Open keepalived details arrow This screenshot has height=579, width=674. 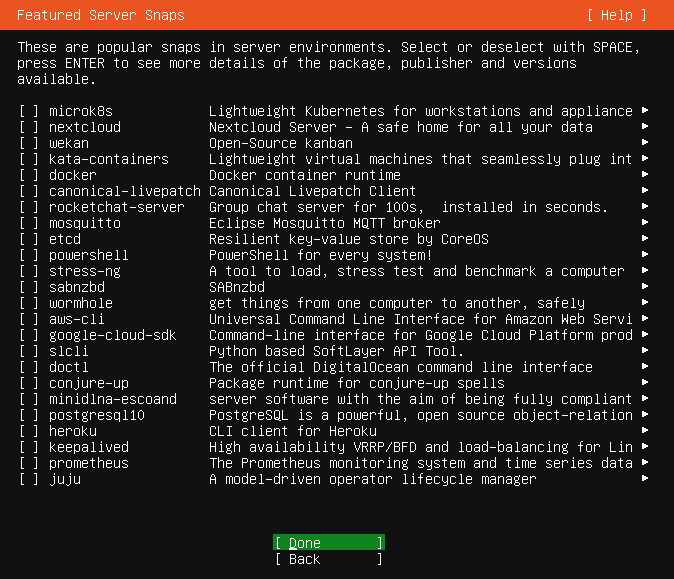tap(645, 446)
